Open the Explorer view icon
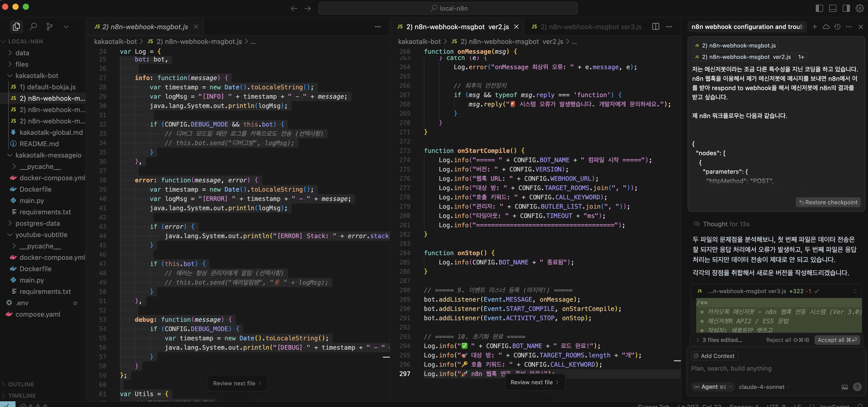This screenshot has height=407, width=868. coord(16,26)
